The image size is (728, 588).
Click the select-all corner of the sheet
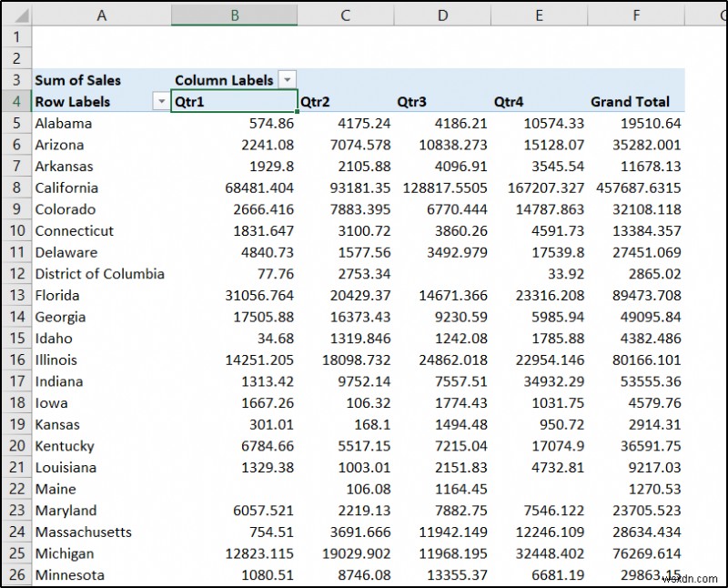16,15
